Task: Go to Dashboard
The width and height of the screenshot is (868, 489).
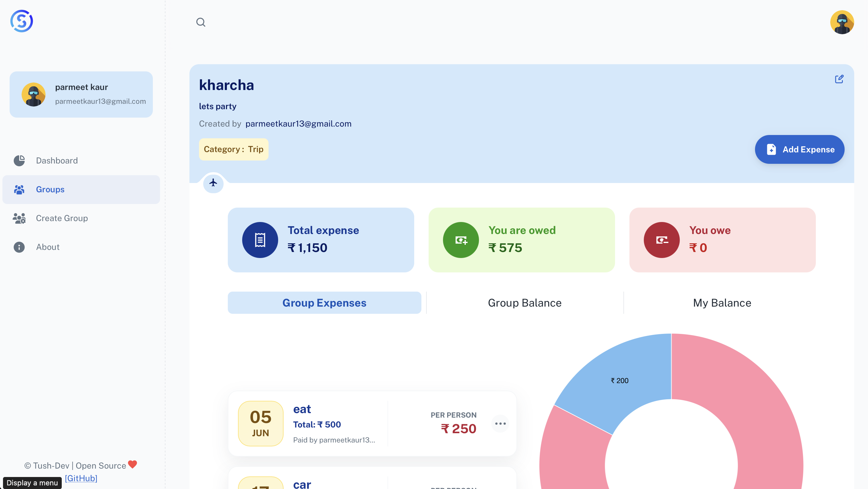Action: tap(81, 160)
